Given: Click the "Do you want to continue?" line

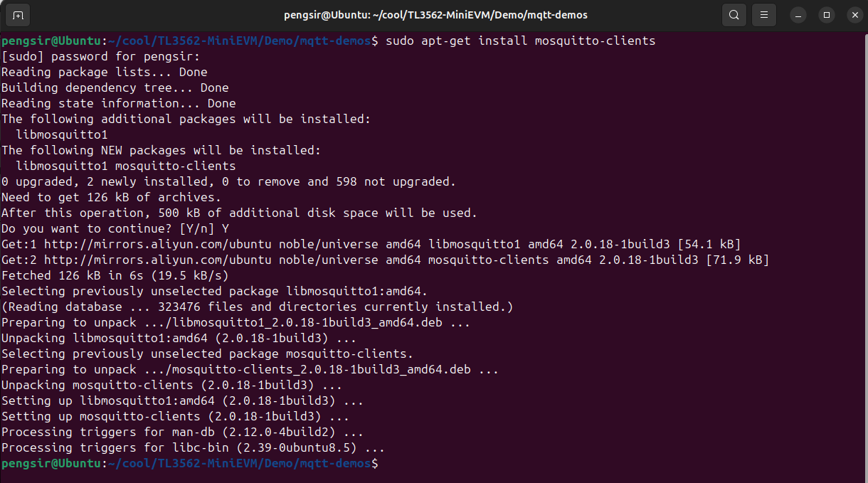Looking at the screenshot, I should point(115,228).
